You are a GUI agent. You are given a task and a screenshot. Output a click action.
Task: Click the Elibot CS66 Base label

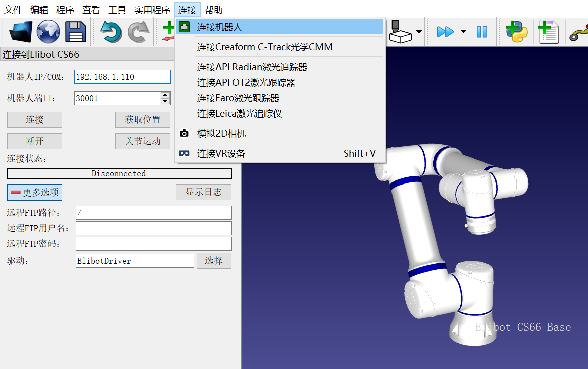[x=523, y=327]
